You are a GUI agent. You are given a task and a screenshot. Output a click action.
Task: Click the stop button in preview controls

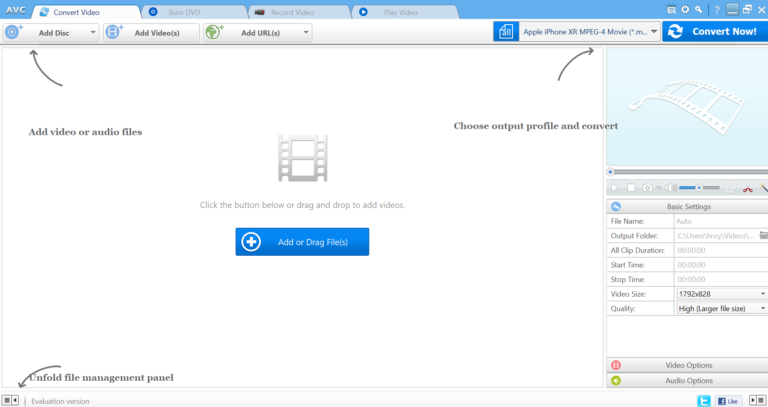pos(631,187)
